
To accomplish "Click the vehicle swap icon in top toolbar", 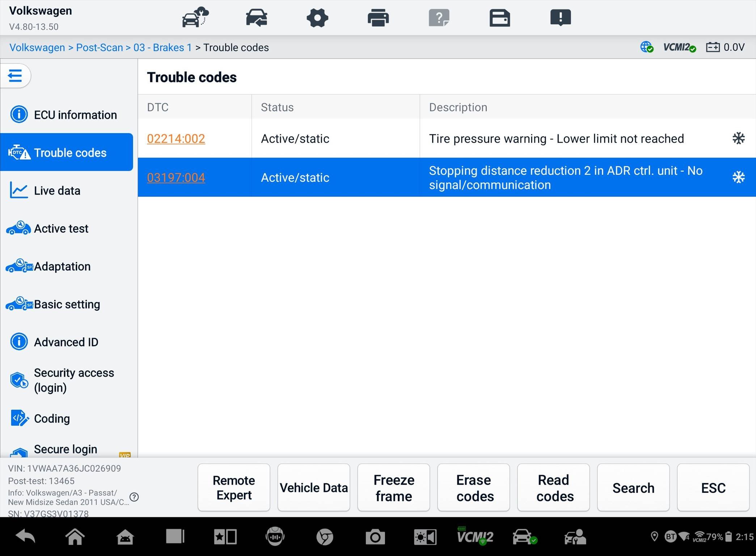I will (257, 17).
